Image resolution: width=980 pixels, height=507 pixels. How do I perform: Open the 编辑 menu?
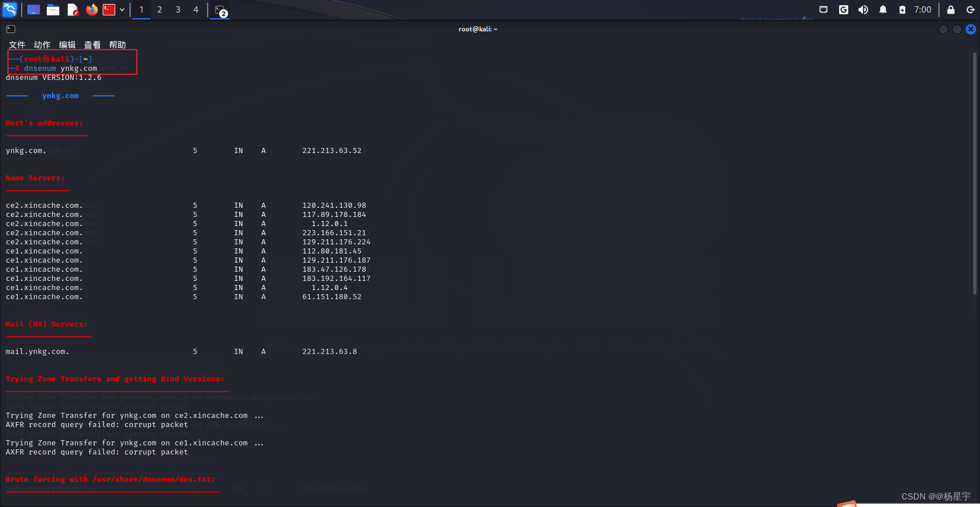tap(67, 45)
